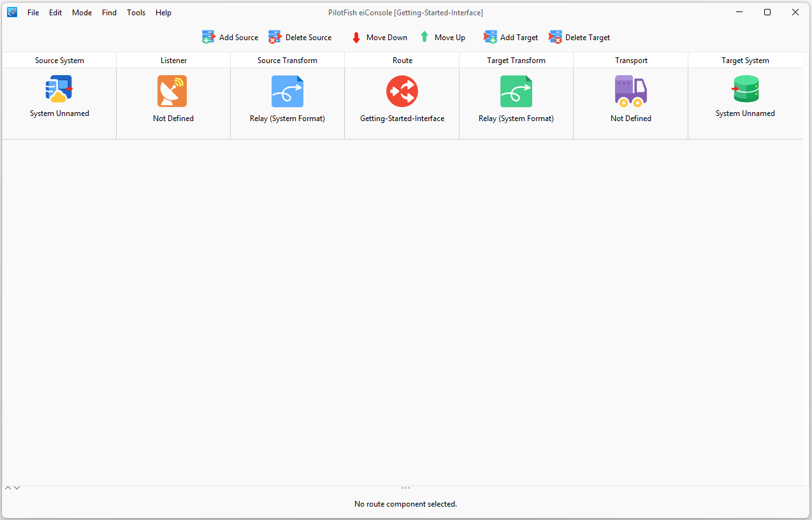Select the purple Transport truck icon
812x520 pixels.
[x=631, y=91]
